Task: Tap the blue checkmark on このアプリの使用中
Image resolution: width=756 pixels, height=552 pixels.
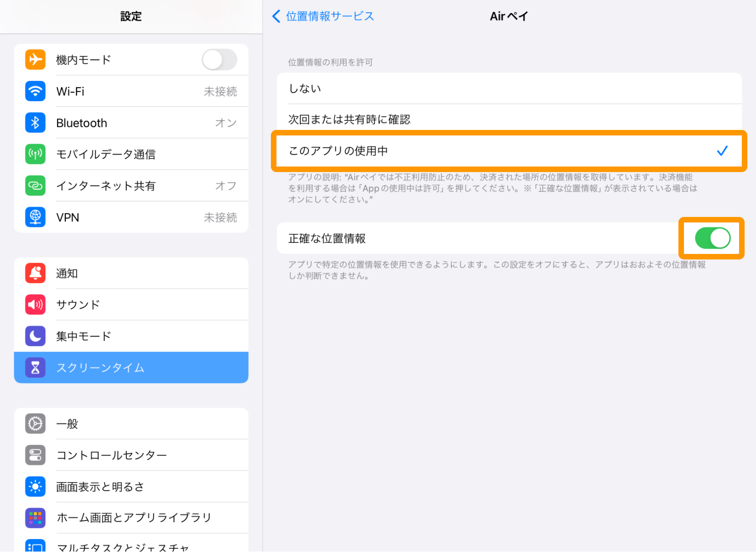Action: pos(722,151)
